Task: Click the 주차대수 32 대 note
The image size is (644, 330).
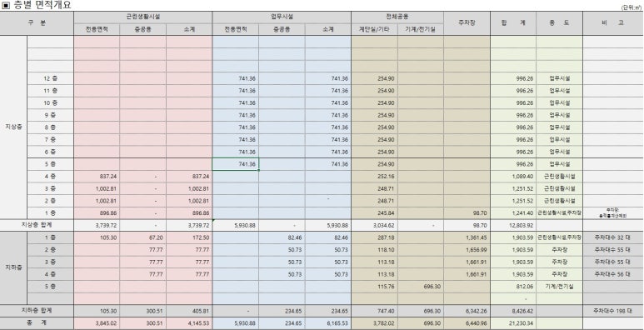Action: [x=612, y=237]
